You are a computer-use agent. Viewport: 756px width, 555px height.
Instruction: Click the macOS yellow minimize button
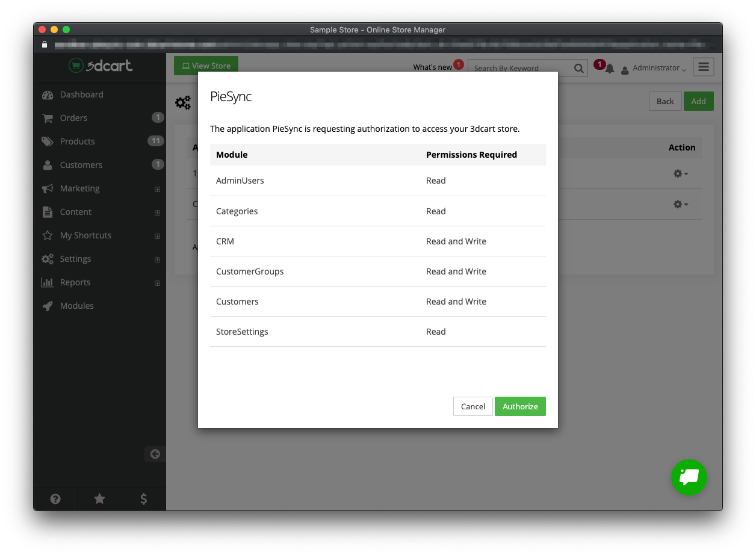click(x=54, y=29)
